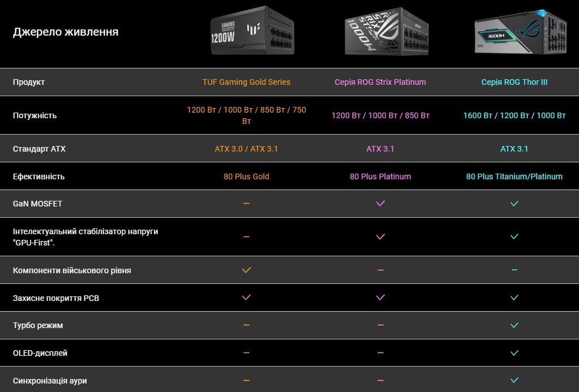Click the Стандарт ATX row label
The height and width of the screenshot is (392, 579).
39,149
